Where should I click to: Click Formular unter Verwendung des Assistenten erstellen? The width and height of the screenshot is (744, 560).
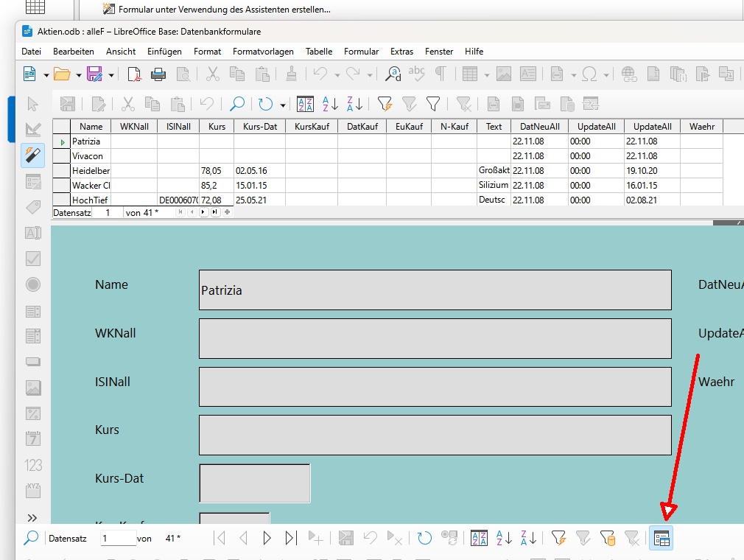(225, 9)
